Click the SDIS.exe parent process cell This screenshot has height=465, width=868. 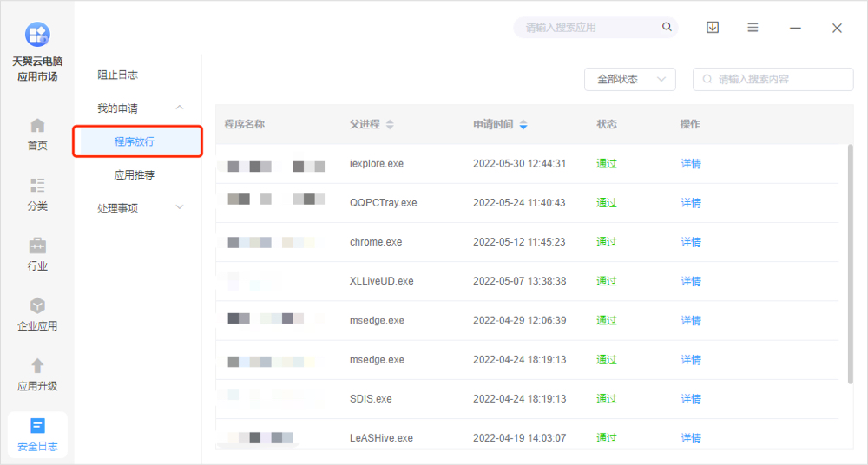point(371,399)
